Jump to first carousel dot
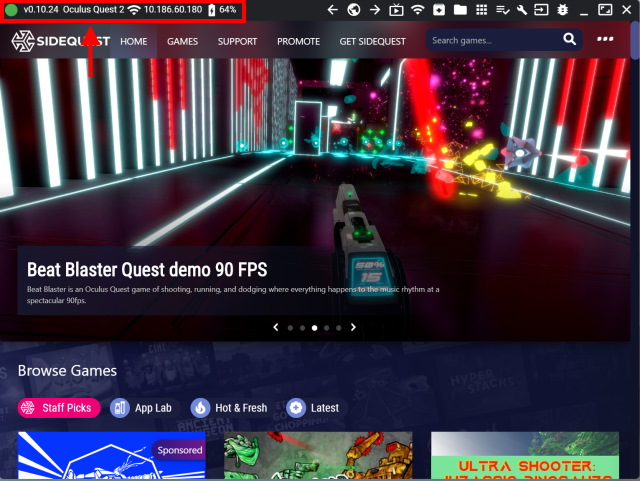Screen dimensions: 640x481 click(290, 328)
